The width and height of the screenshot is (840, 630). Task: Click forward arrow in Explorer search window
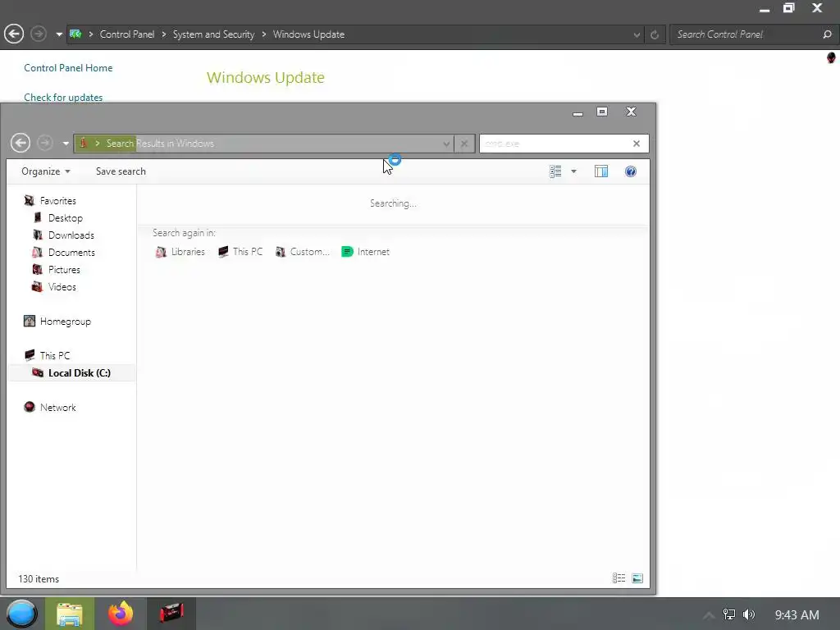pos(45,143)
